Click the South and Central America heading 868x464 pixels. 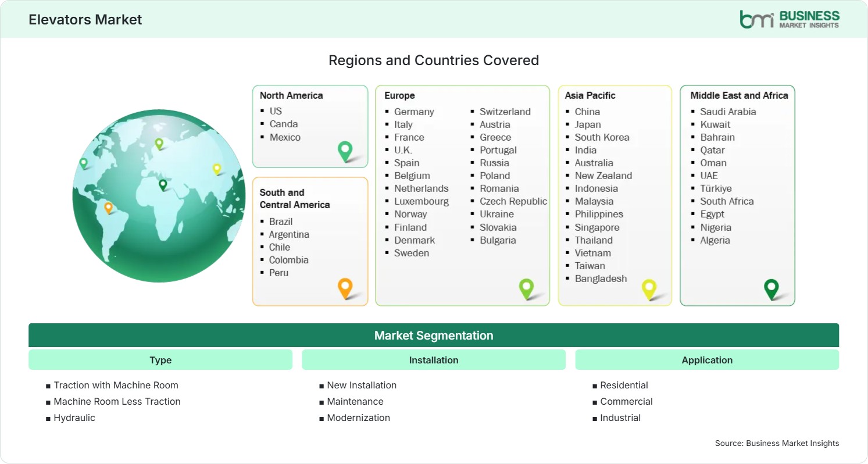click(295, 198)
